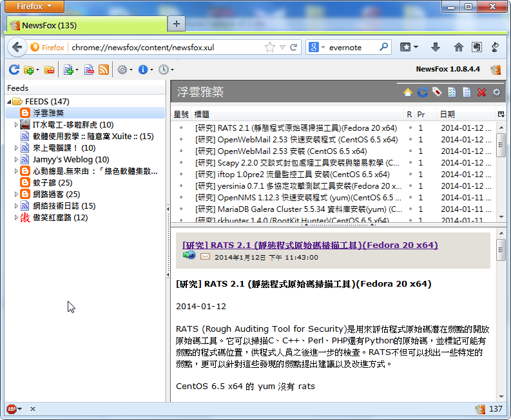511x420 pixels.
Task: Mark all articles as unread
Action: [x=467, y=92]
